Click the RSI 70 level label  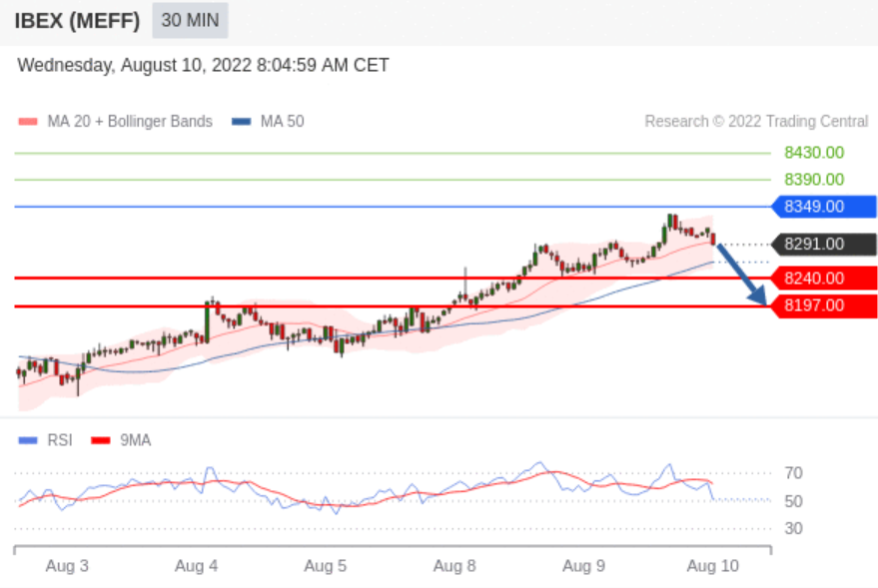[x=794, y=473]
